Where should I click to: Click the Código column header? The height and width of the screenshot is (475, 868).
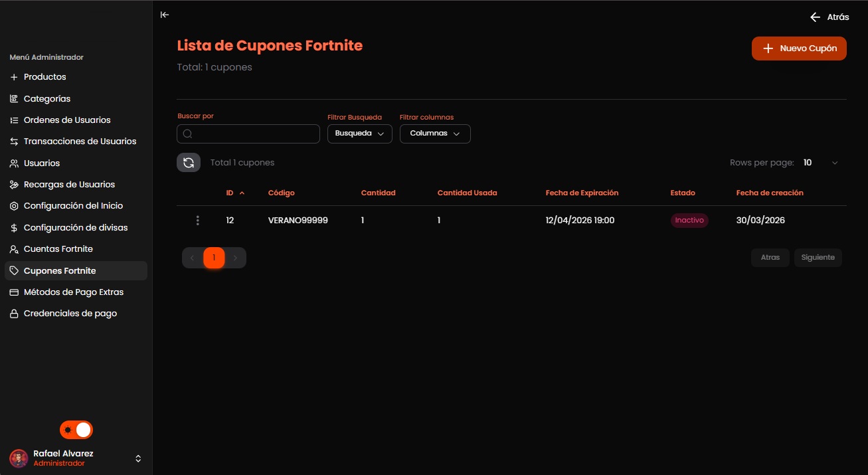click(282, 193)
